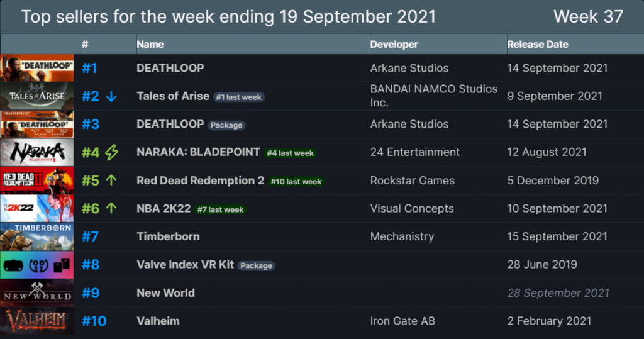
Task: Click the Arkane Studios developer in row #1
Action: click(409, 68)
